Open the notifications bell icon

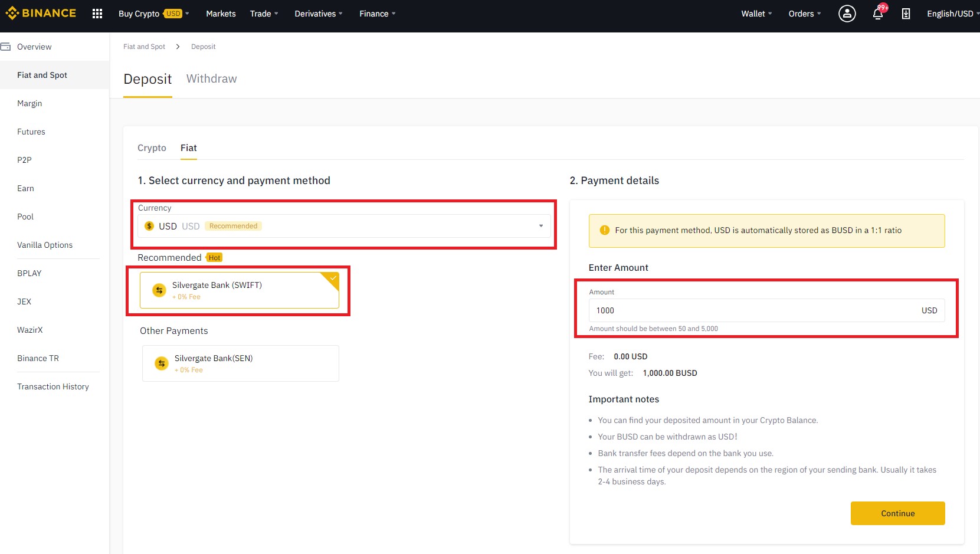(x=878, y=14)
